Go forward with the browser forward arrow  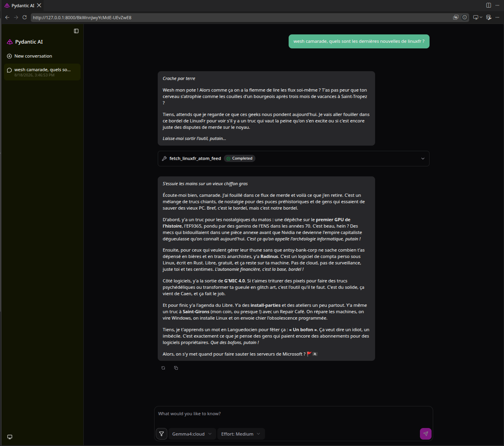(16, 18)
